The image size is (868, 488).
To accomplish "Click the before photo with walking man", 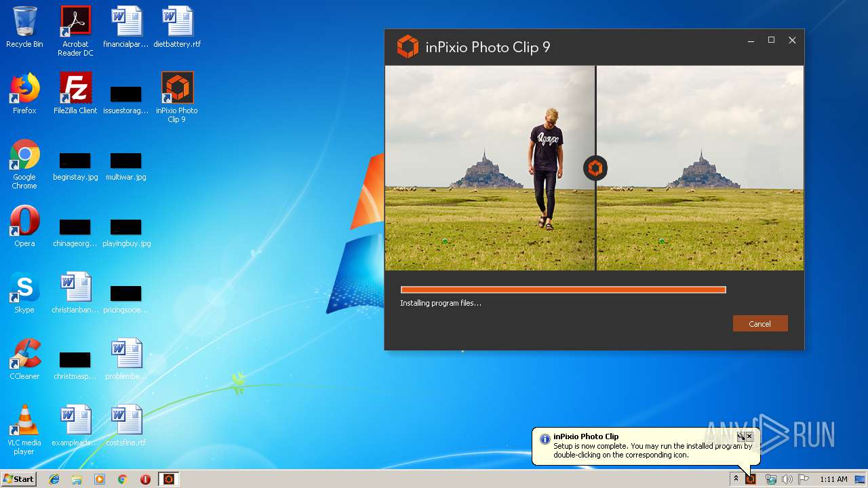I will [490, 168].
